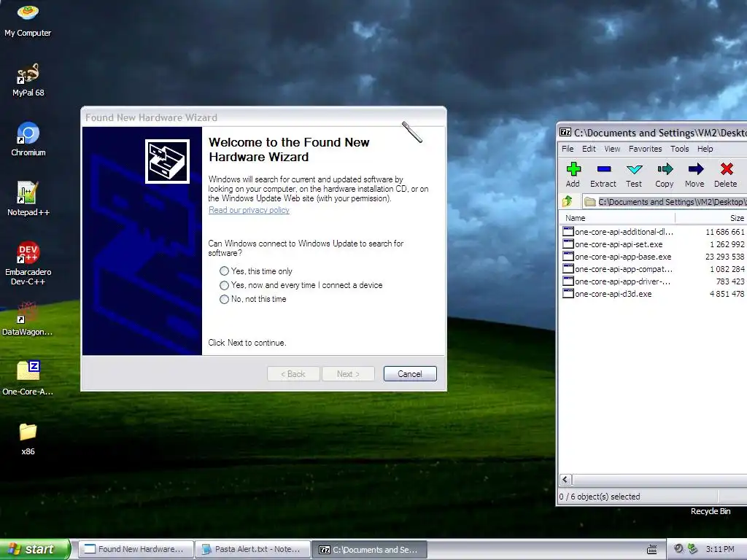Image resolution: width=747 pixels, height=560 pixels.
Task: Open Favorites menu in 7-Zip
Action: [x=645, y=149]
